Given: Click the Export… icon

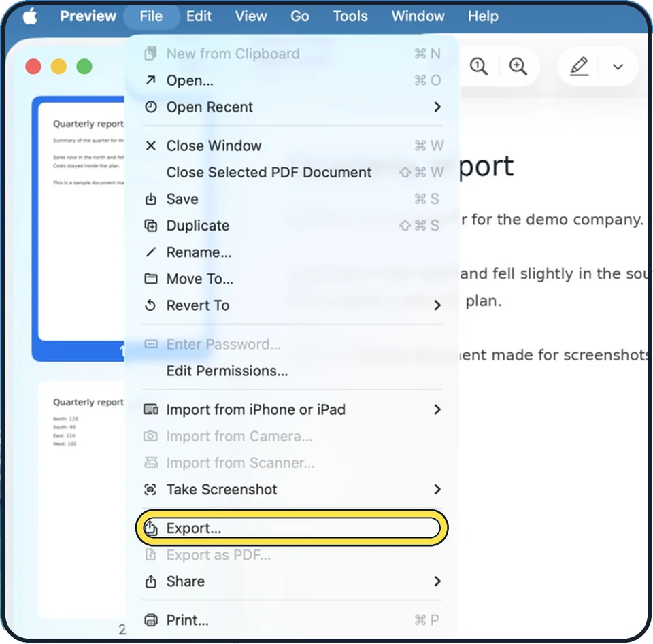Looking at the screenshot, I should [151, 528].
